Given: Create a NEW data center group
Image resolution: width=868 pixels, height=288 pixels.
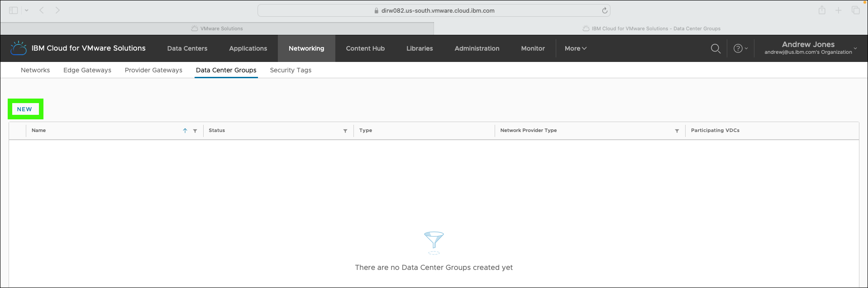Looking at the screenshot, I should tap(25, 109).
